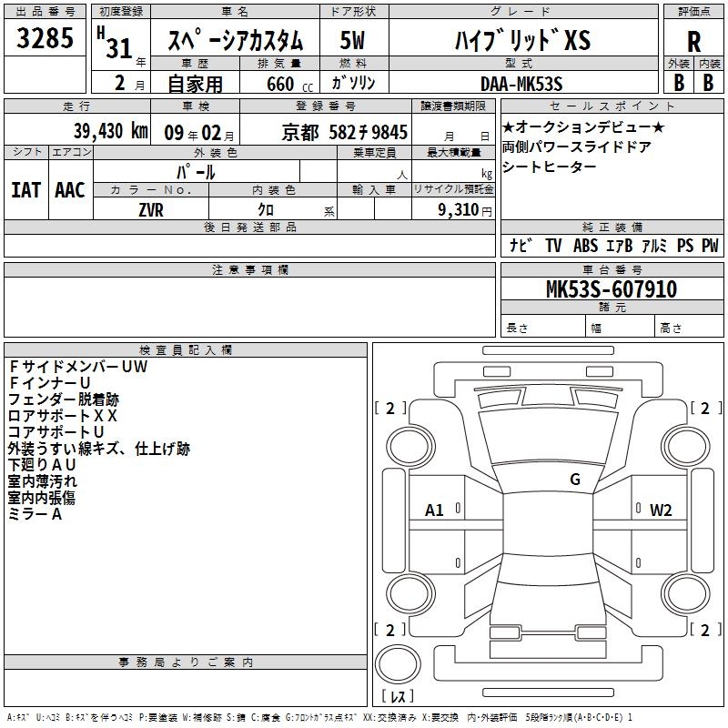728x728 pixels.
Task: Click the lower-right [2] tire marker
Action: pyautogui.click(x=704, y=630)
